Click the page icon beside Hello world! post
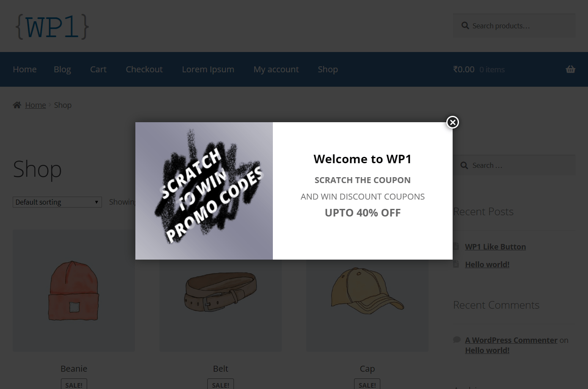This screenshot has width=588, height=389. tap(456, 263)
